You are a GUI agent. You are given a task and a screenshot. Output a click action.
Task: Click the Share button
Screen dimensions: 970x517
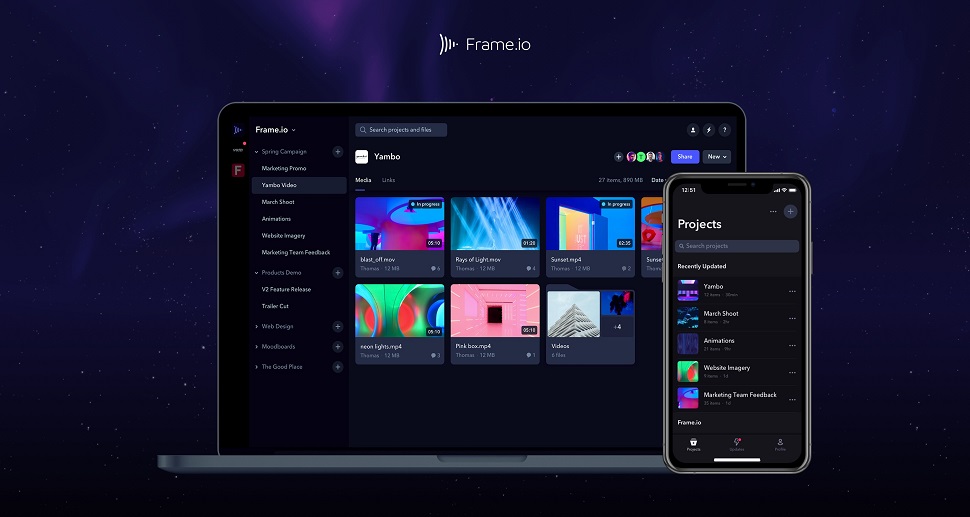pyautogui.click(x=685, y=157)
